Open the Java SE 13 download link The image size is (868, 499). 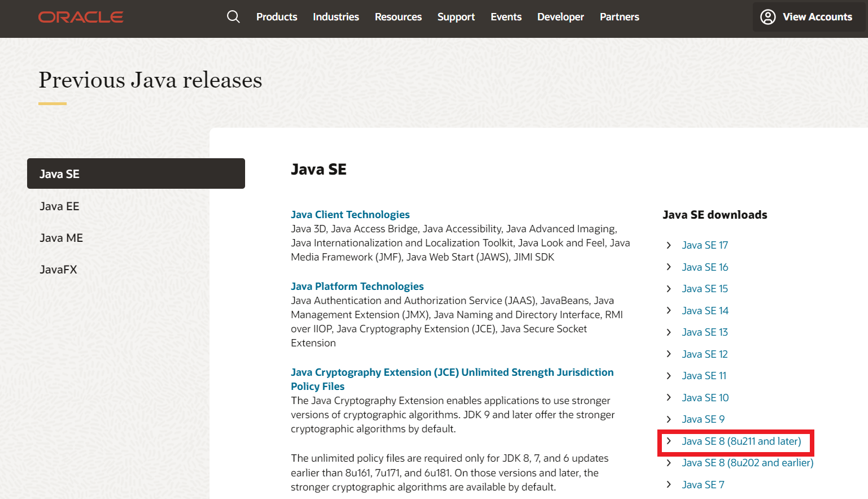[x=705, y=332]
